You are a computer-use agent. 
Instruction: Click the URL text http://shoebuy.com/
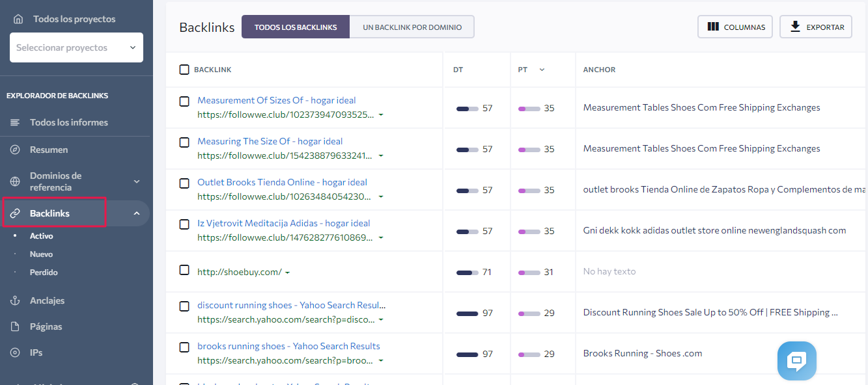pyautogui.click(x=240, y=272)
